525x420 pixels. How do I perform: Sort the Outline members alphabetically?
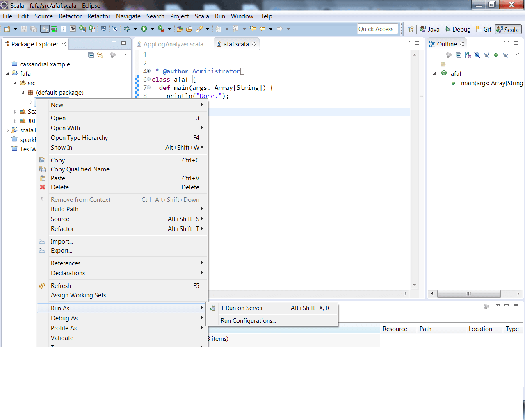tap(467, 55)
